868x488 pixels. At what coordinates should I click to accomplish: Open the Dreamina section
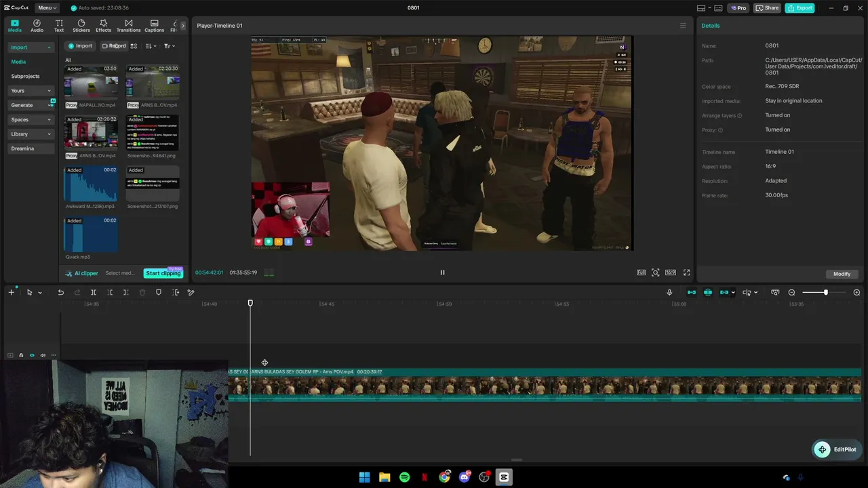tap(31, 148)
